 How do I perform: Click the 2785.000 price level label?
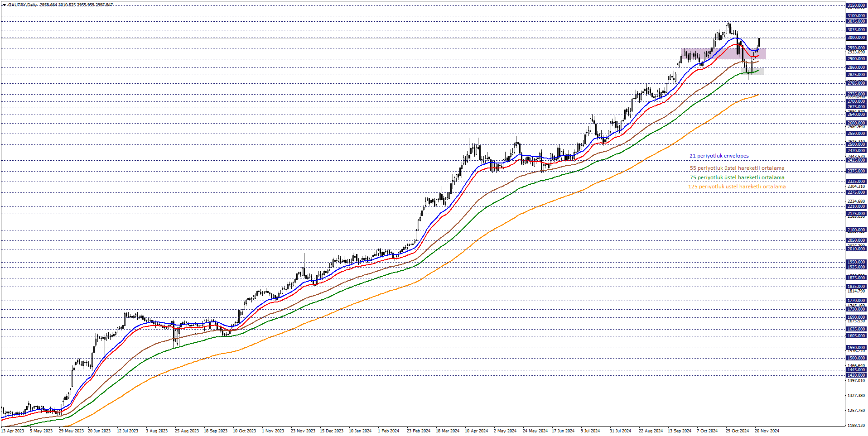(856, 83)
